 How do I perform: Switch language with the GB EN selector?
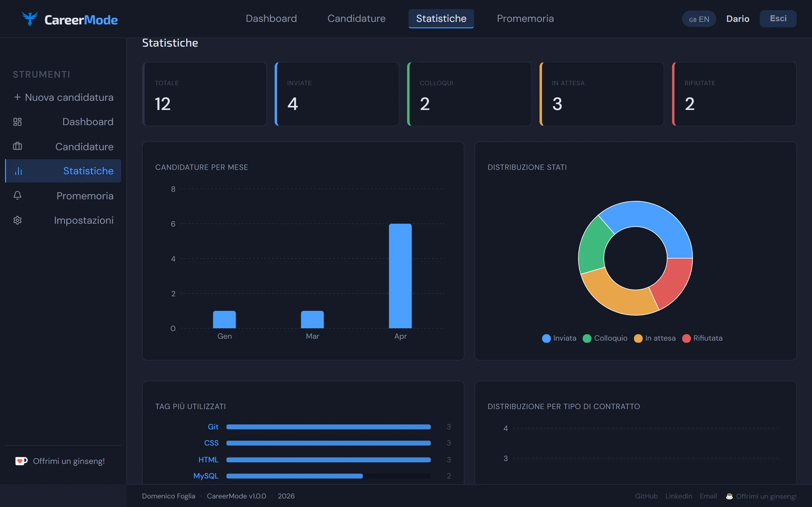click(x=699, y=19)
